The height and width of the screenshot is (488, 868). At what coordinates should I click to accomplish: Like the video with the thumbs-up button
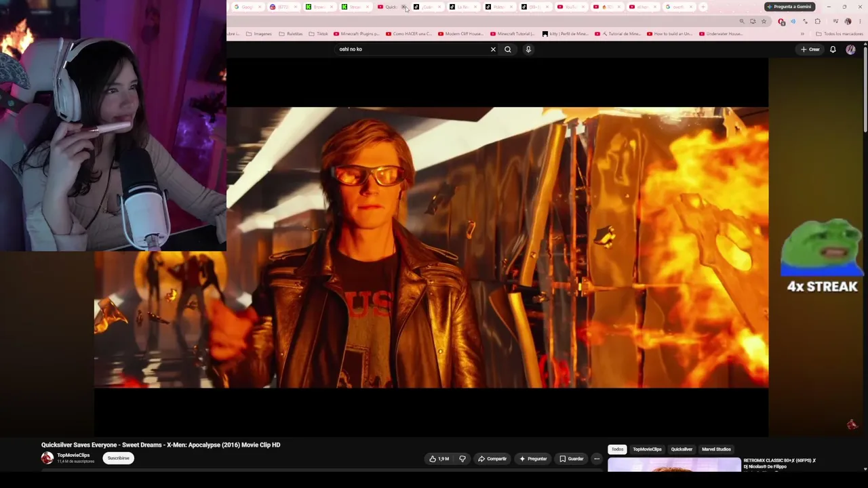point(439,459)
